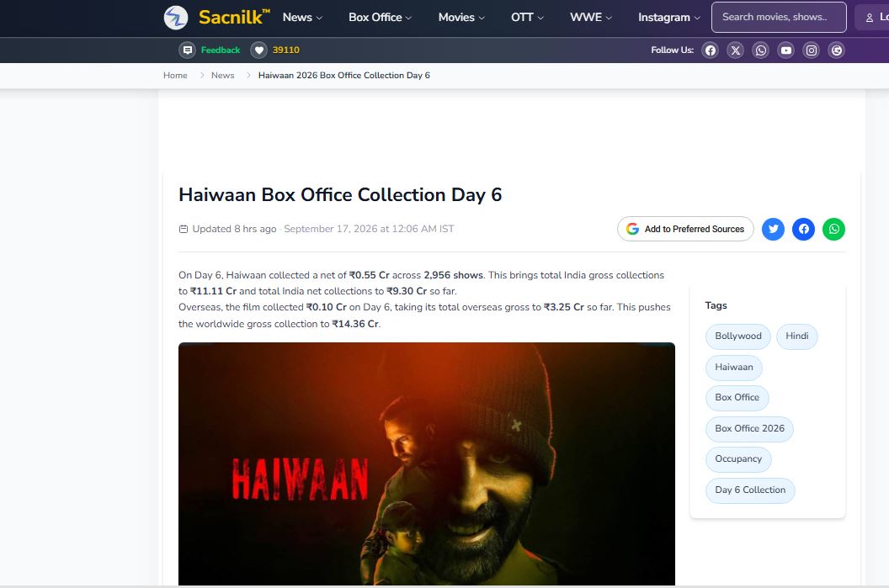Select the Box Office tag
This screenshot has height=588, width=889.
click(737, 398)
